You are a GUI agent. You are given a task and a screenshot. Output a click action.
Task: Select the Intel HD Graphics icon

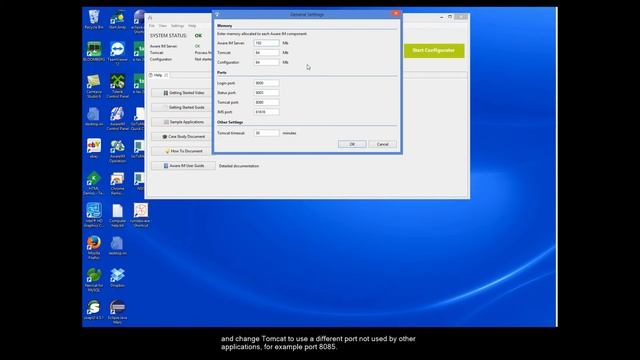(x=94, y=215)
